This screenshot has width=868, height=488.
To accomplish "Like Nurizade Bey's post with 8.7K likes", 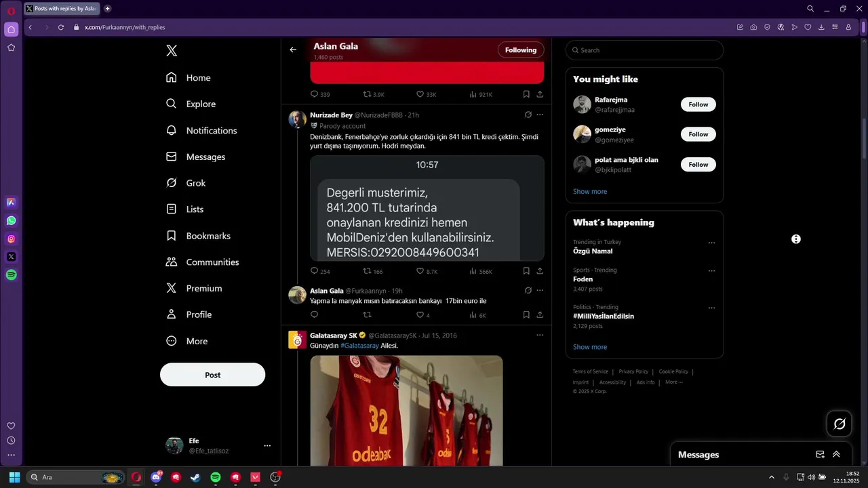I will coord(427,271).
